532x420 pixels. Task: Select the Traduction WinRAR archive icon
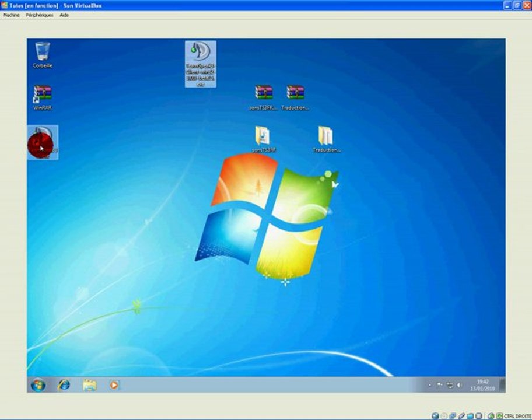coord(295,97)
